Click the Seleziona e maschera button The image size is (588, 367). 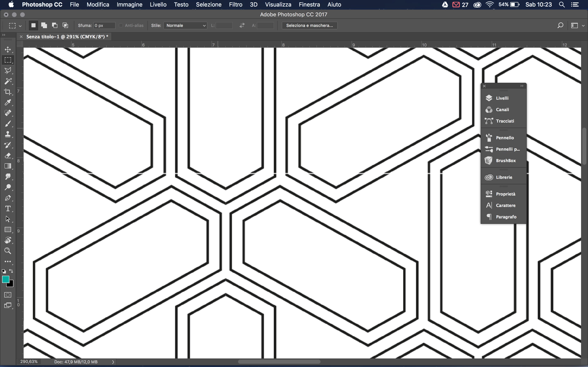(309, 25)
